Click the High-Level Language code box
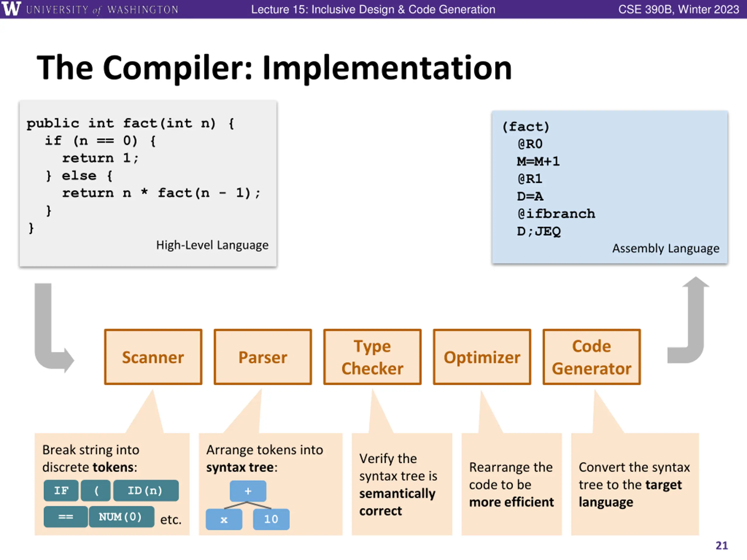Screen dimensions: 747x560 coord(148,184)
